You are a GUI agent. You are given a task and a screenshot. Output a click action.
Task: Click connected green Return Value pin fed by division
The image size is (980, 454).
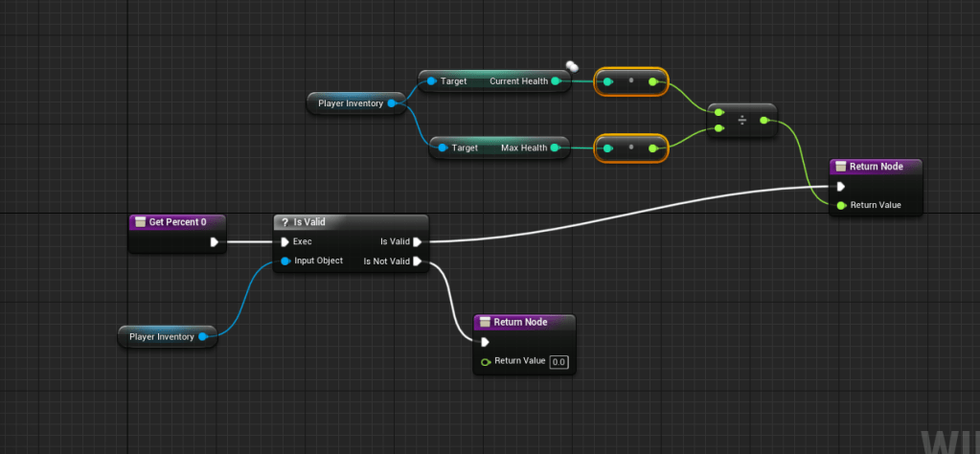(841, 205)
